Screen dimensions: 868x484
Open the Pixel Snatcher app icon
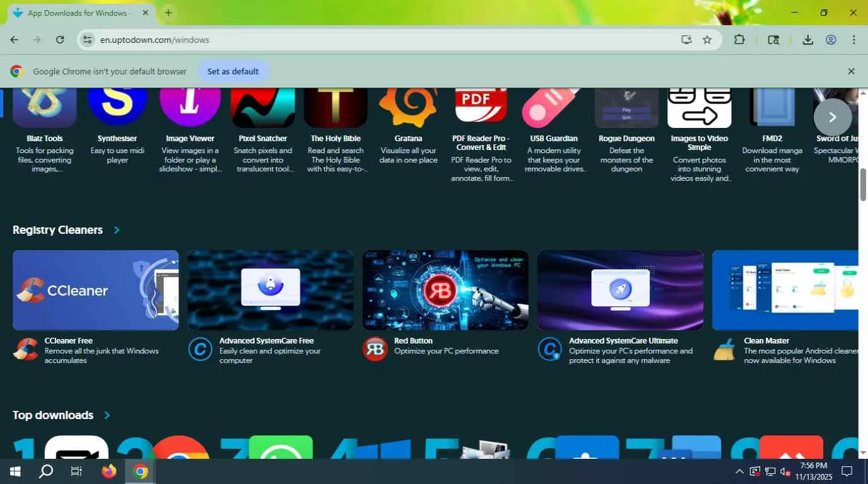[x=263, y=108]
